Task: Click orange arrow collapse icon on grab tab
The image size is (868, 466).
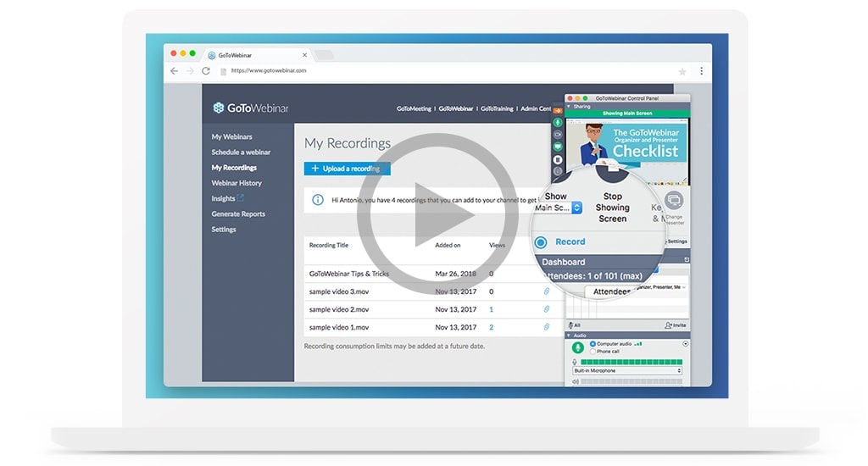Action: [558, 111]
